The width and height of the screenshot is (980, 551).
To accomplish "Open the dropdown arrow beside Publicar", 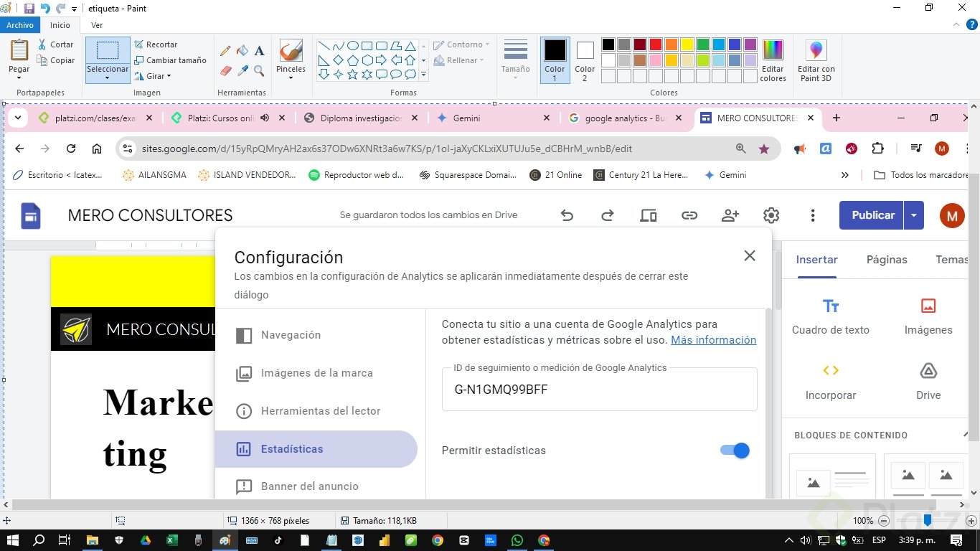I will coord(914,215).
